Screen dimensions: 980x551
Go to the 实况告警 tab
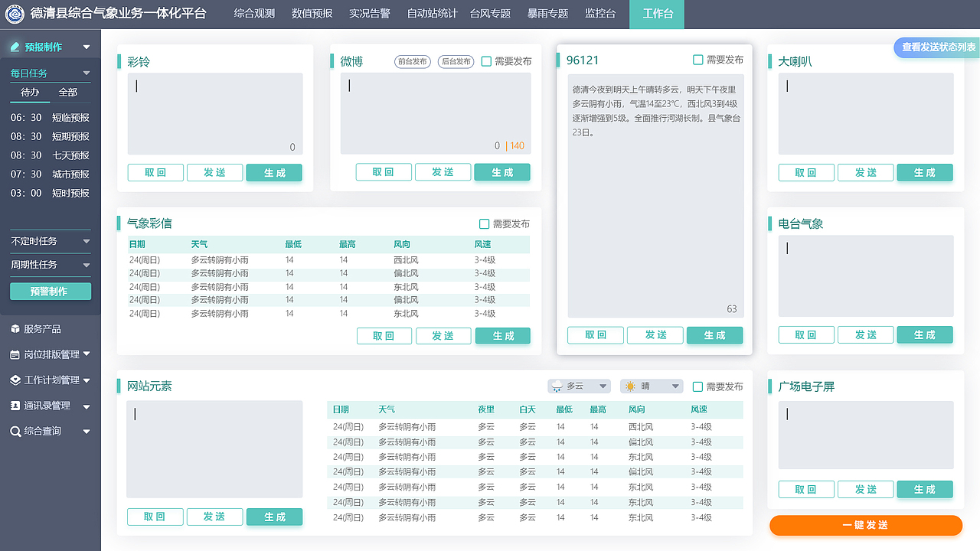(x=370, y=14)
